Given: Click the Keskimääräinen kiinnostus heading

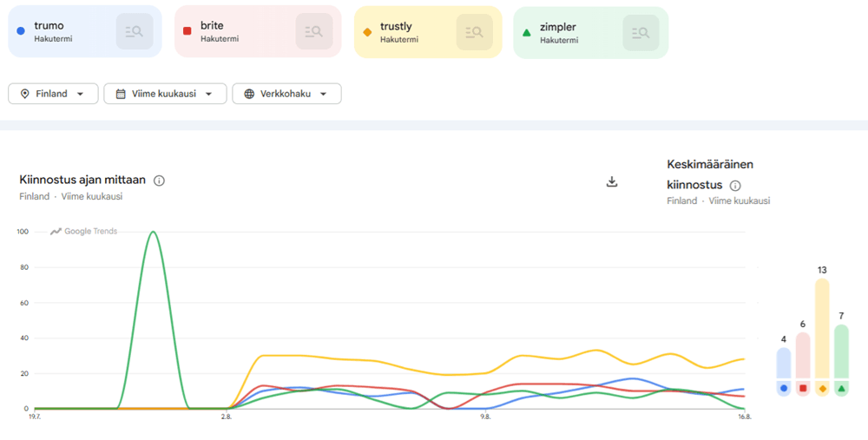Looking at the screenshot, I should point(710,174).
